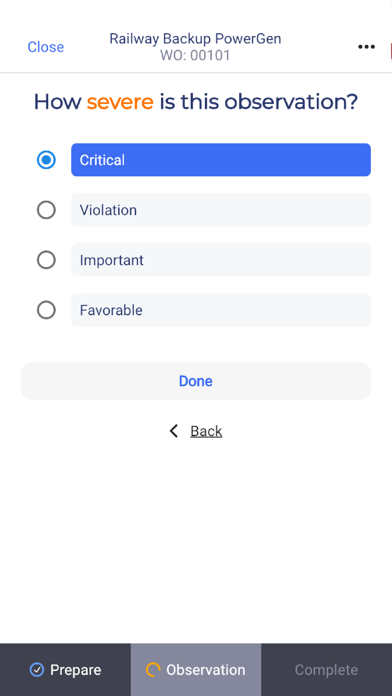Select the Important severity option bar
This screenshot has height=696, width=392.
tap(221, 260)
